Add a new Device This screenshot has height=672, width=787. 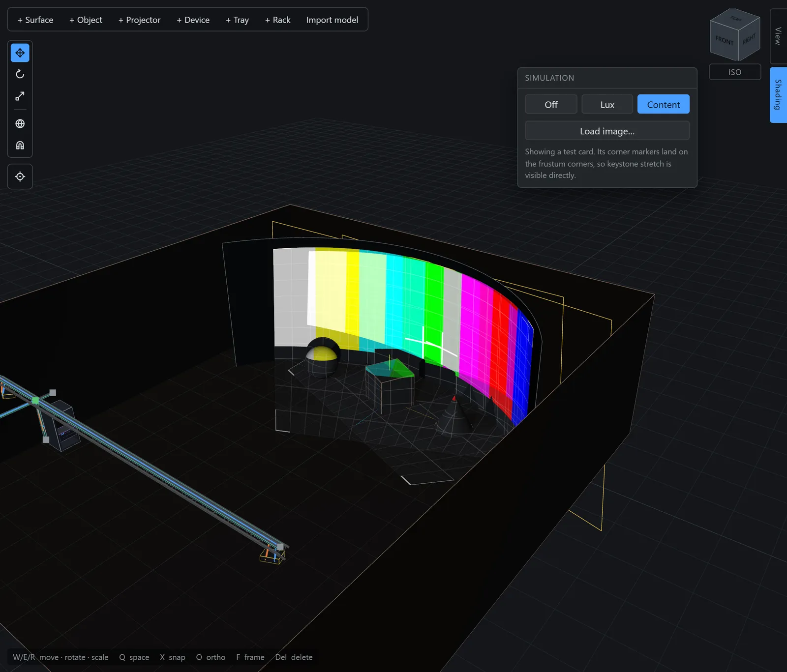[193, 20]
